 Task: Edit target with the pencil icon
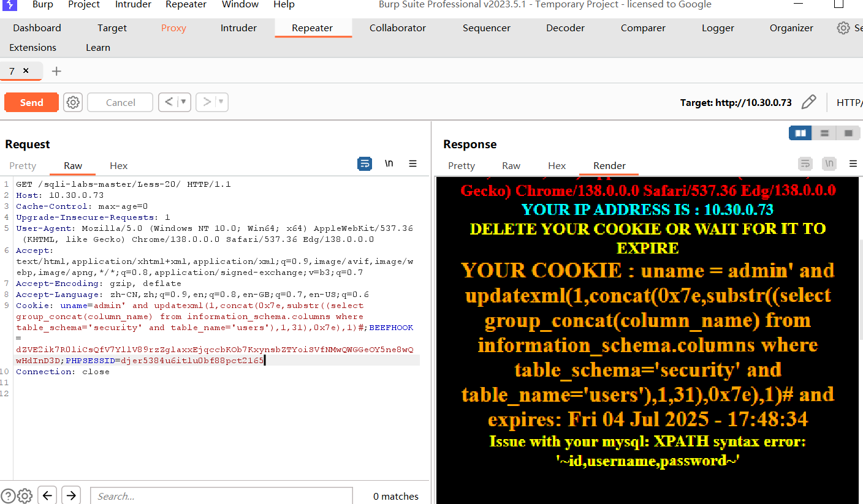click(809, 102)
